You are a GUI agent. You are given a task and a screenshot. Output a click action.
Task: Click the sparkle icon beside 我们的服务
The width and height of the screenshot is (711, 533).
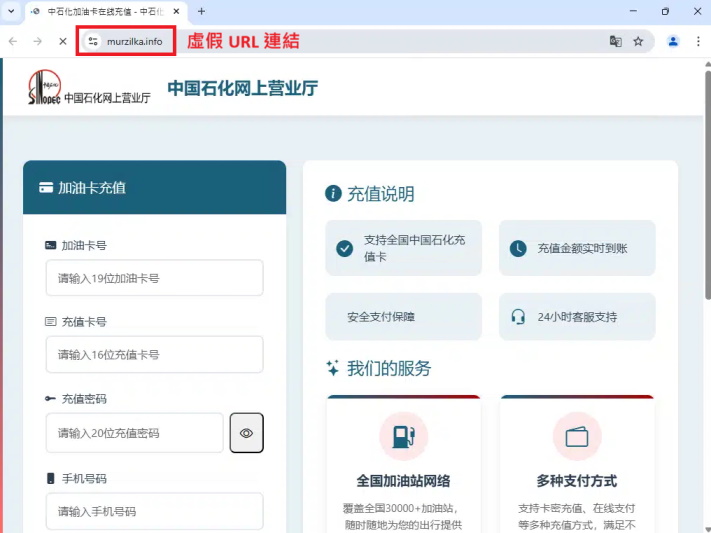pos(333,368)
